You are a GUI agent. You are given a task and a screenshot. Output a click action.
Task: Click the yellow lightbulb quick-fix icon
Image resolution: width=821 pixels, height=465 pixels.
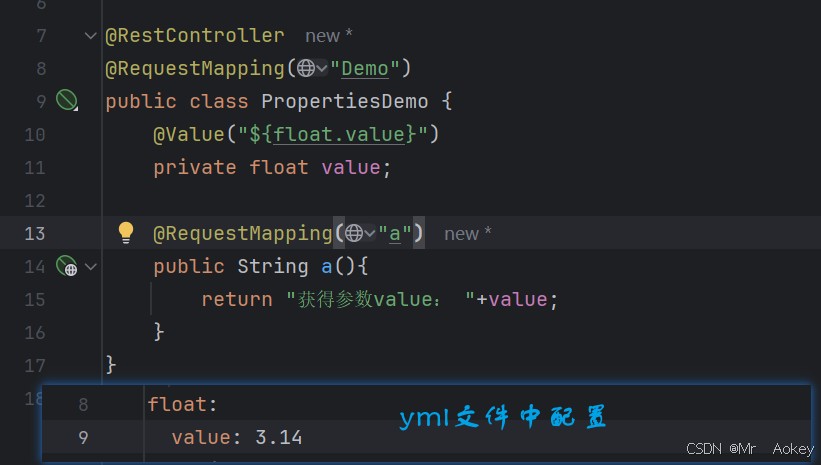(x=126, y=232)
